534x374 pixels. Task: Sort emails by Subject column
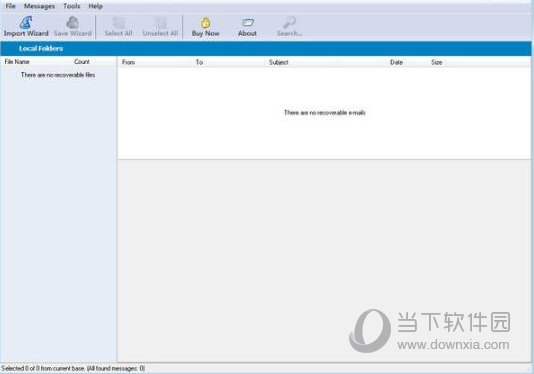(x=279, y=62)
